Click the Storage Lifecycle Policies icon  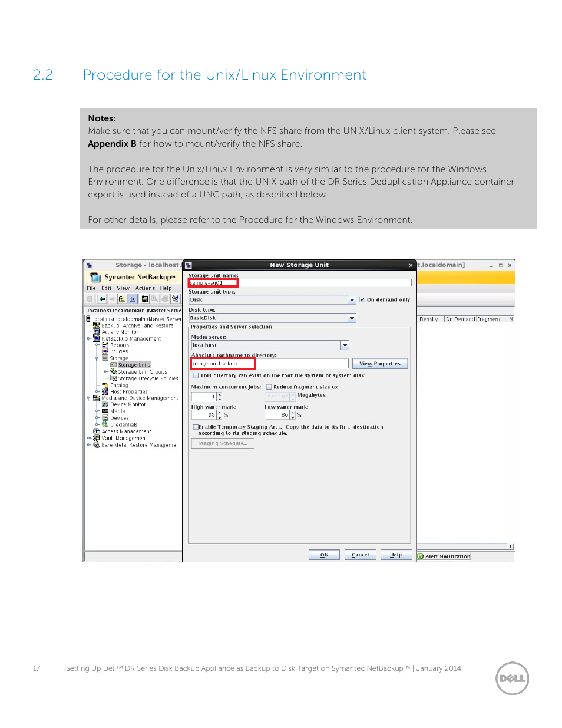[x=114, y=378]
